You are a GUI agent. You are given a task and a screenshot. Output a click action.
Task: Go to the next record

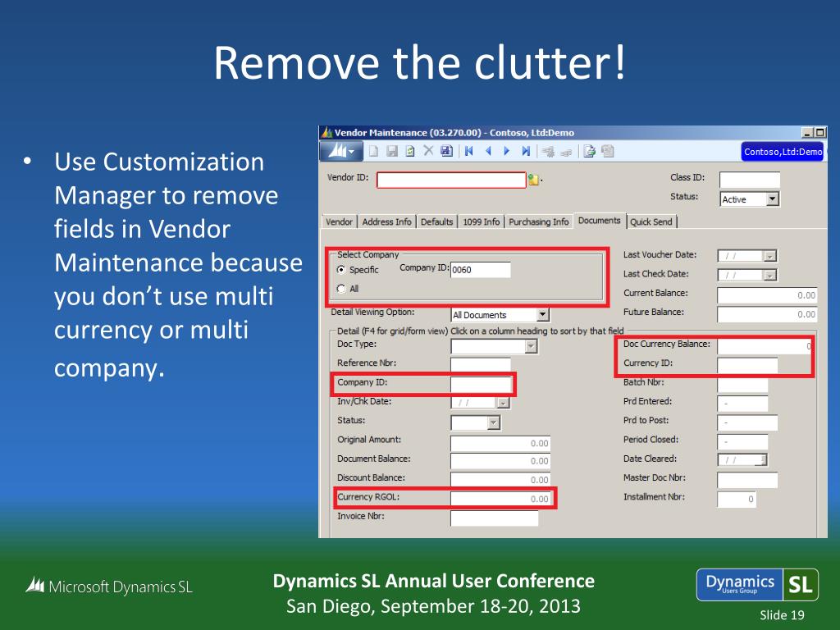(506, 152)
